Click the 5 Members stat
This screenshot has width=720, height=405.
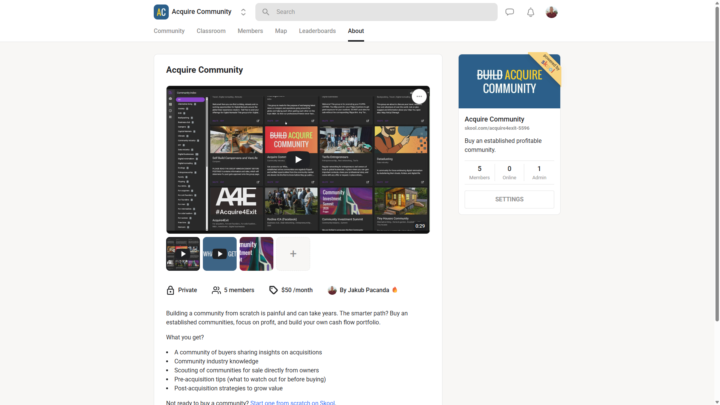pyautogui.click(x=479, y=172)
